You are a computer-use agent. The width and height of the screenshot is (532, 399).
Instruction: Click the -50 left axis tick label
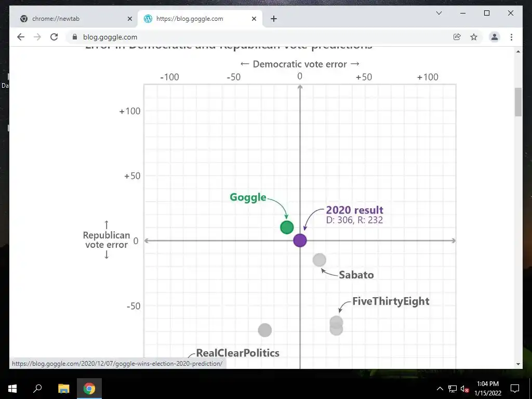134,306
